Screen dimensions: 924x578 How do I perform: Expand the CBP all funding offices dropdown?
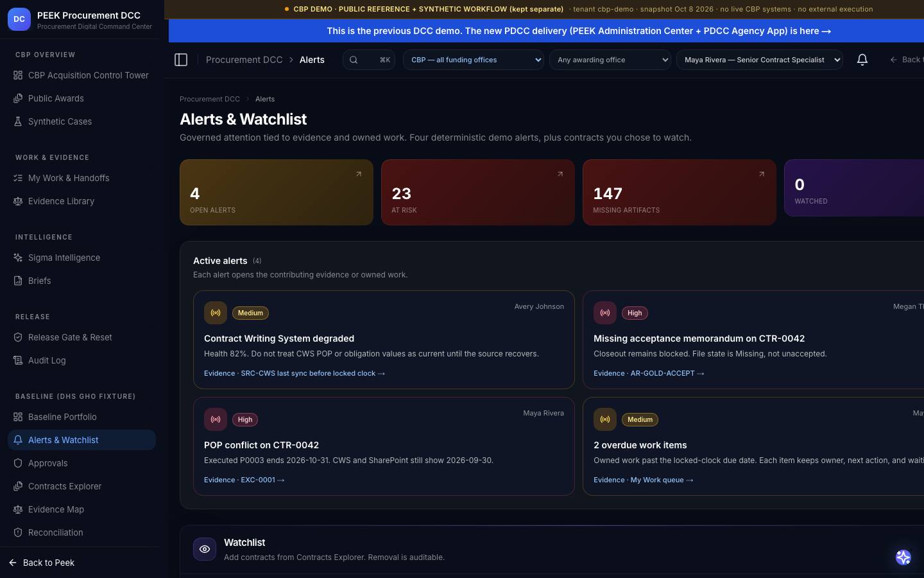(x=474, y=60)
